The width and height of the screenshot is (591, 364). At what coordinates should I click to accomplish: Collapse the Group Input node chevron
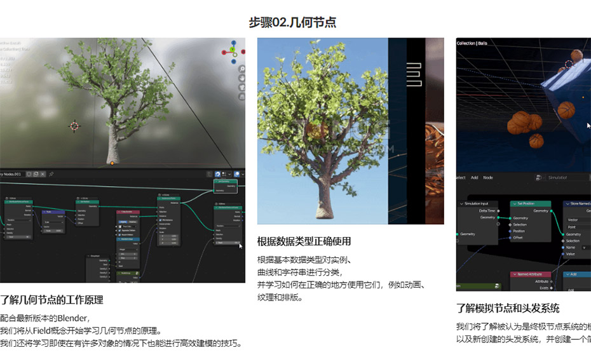[x=88, y=256]
